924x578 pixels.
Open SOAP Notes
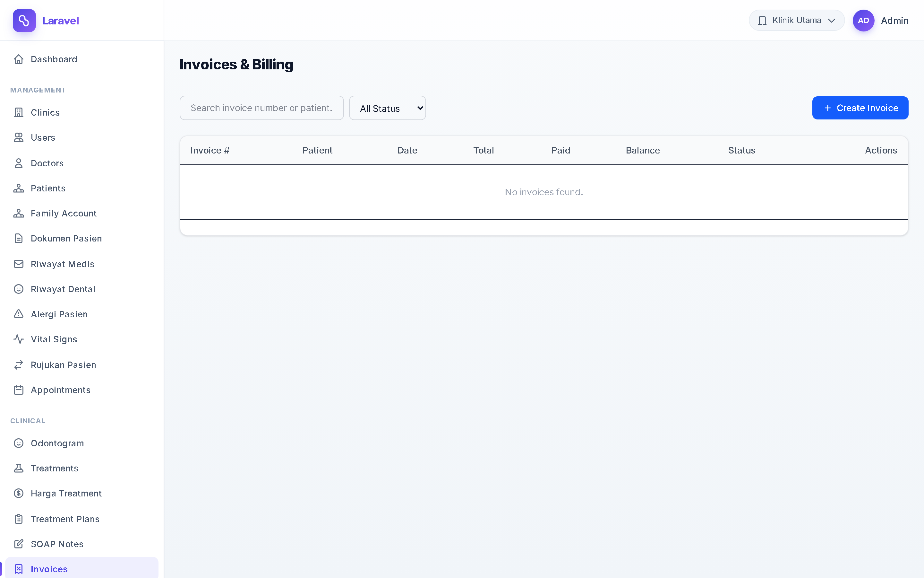point(82,544)
